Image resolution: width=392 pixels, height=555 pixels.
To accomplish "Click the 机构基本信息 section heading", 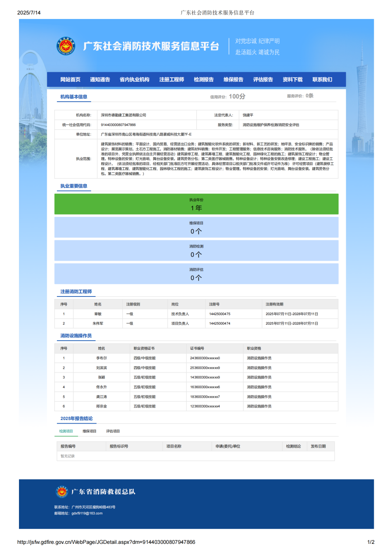I will click(74, 97).
